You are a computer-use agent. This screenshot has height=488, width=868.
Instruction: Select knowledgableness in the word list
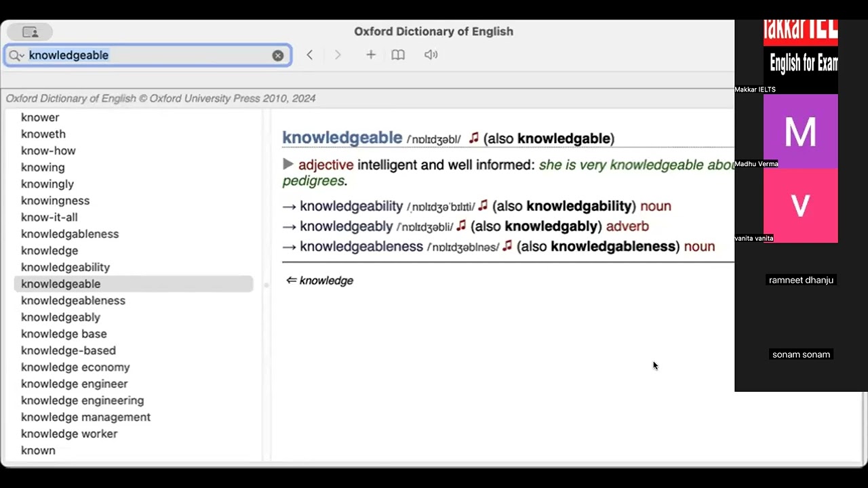[70, 234]
